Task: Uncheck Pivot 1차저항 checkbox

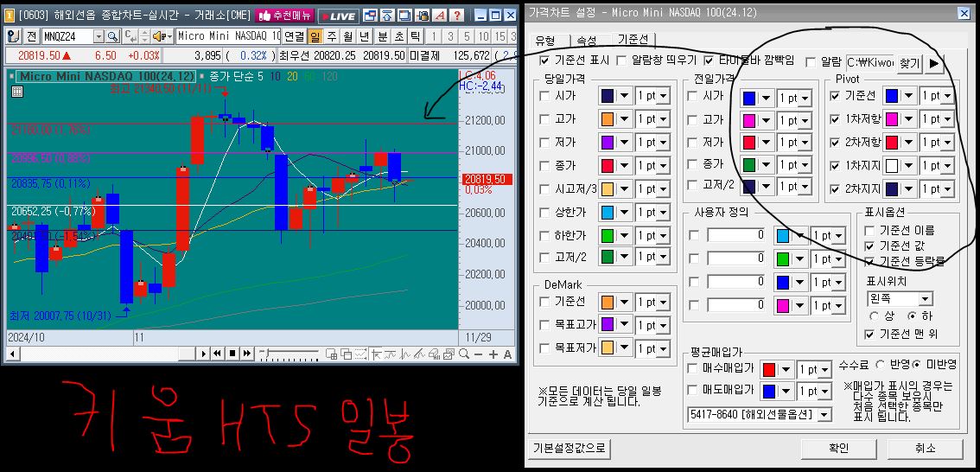Action: pos(834,118)
